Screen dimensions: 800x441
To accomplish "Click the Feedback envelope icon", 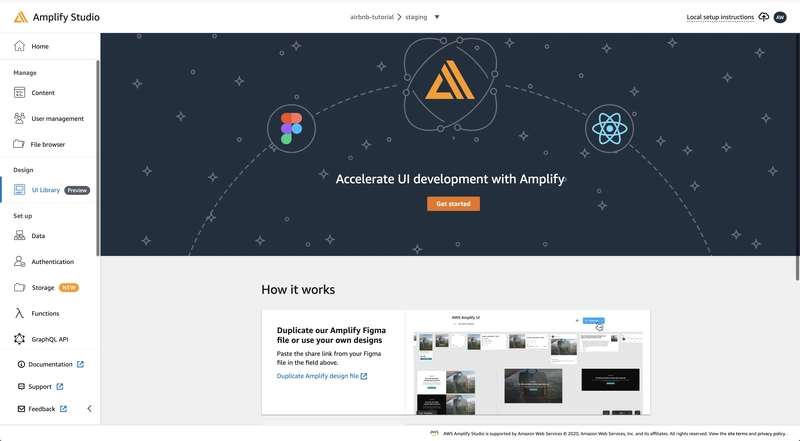I will tap(21, 409).
